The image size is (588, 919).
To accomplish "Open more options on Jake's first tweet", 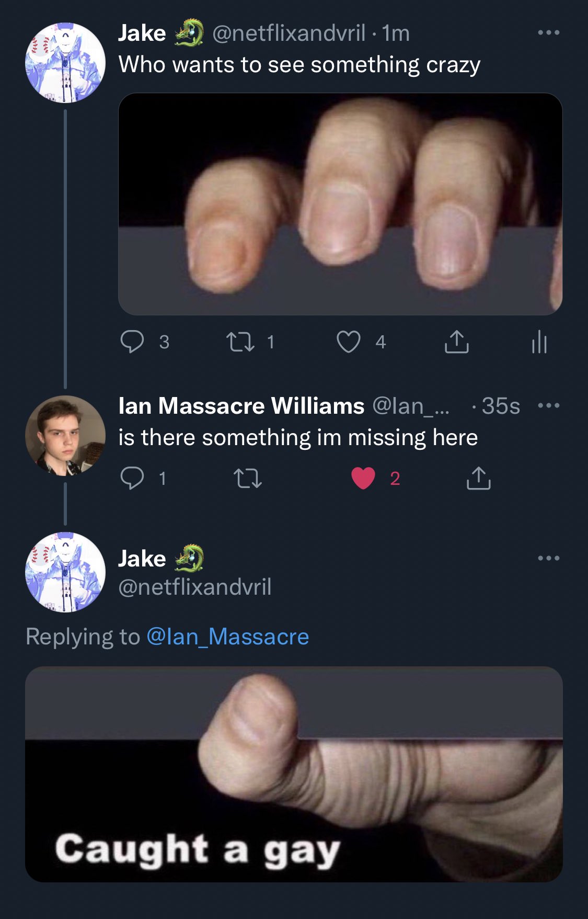I will pos(548,33).
